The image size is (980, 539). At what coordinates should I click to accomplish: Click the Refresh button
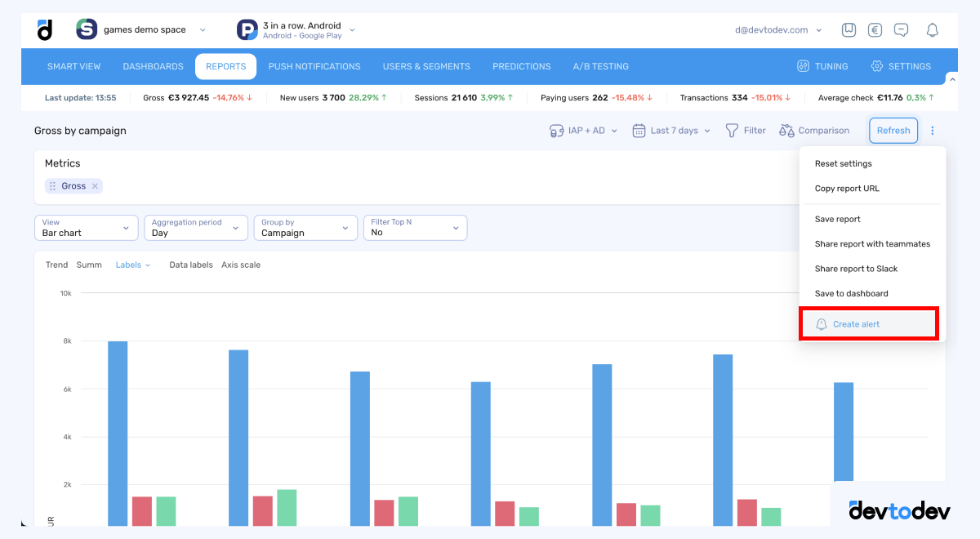click(893, 131)
